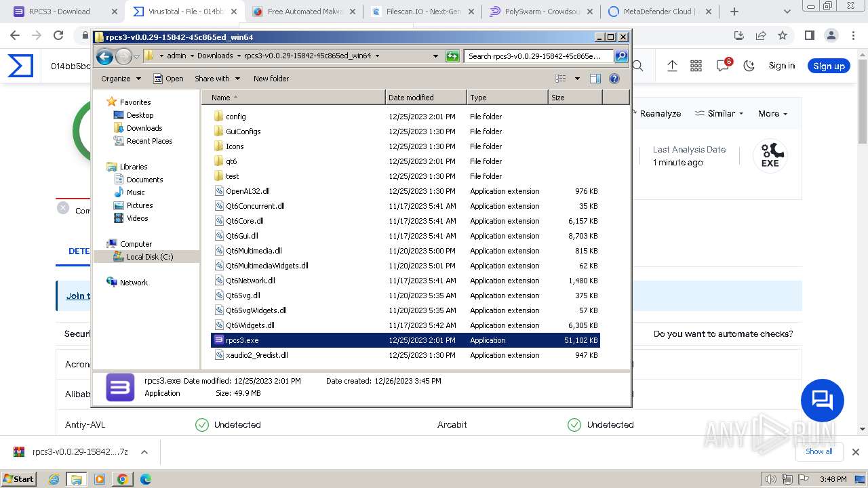Open Downloads in navigation pane
The width and height of the screenshot is (868, 488).
click(144, 128)
